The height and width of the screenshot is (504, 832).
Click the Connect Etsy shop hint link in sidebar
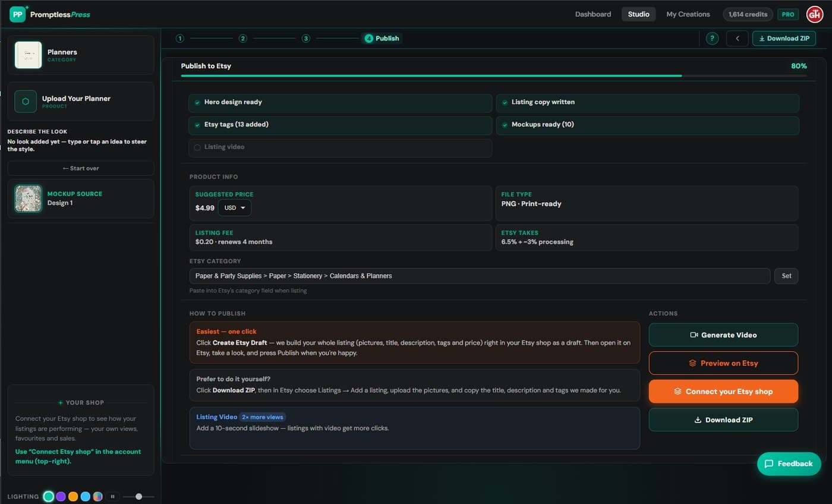coord(78,456)
